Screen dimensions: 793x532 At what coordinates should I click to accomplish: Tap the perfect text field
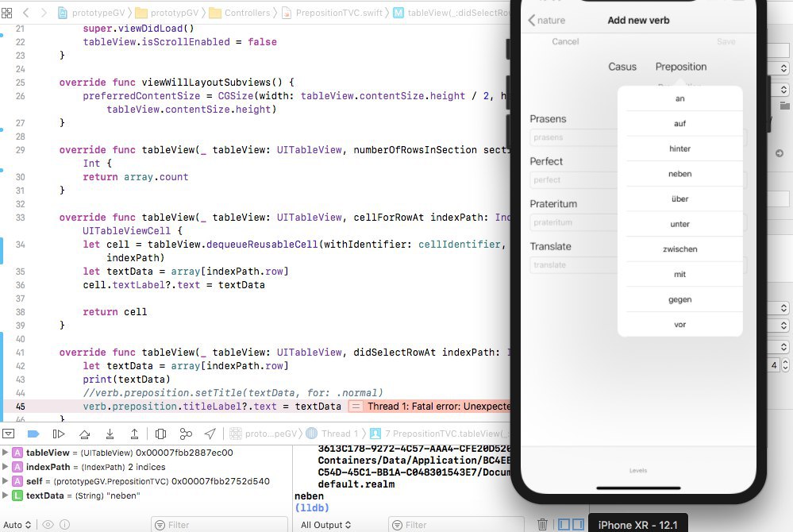tap(573, 180)
